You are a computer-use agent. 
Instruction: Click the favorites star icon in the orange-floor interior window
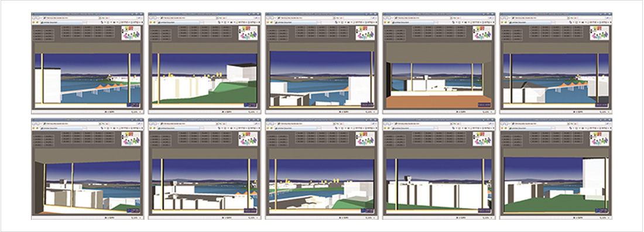(x=385, y=22)
